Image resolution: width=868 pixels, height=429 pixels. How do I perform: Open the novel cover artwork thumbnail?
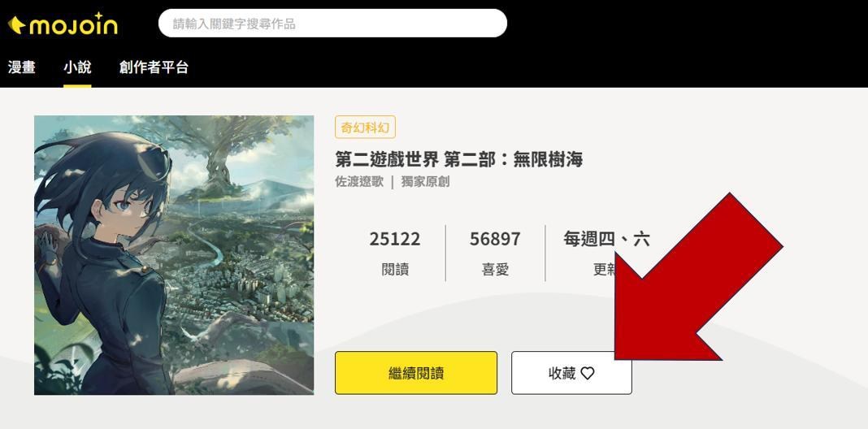[x=174, y=255]
